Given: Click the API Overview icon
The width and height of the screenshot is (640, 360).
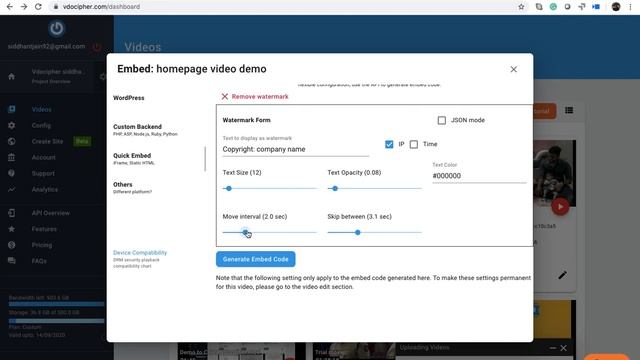Looking at the screenshot, I should pyautogui.click(x=11, y=213).
